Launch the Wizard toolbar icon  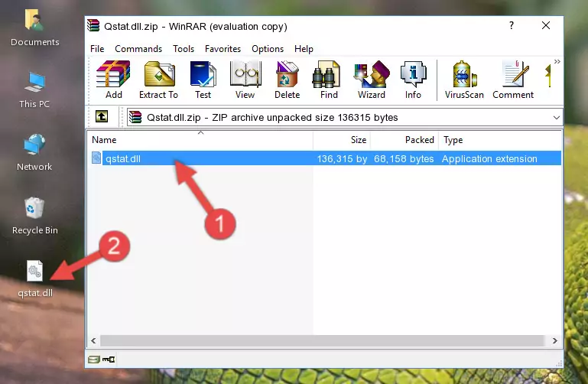tap(372, 80)
